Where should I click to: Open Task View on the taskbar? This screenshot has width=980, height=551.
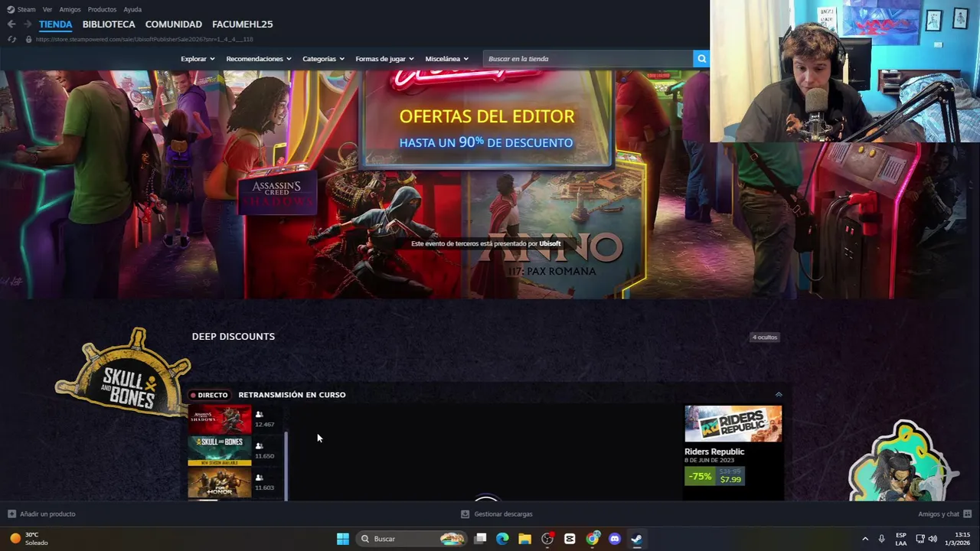point(480,539)
